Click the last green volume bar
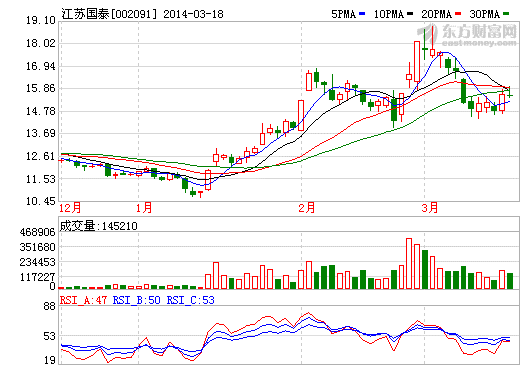The width and height of the screenshot is (520, 365). [510, 281]
